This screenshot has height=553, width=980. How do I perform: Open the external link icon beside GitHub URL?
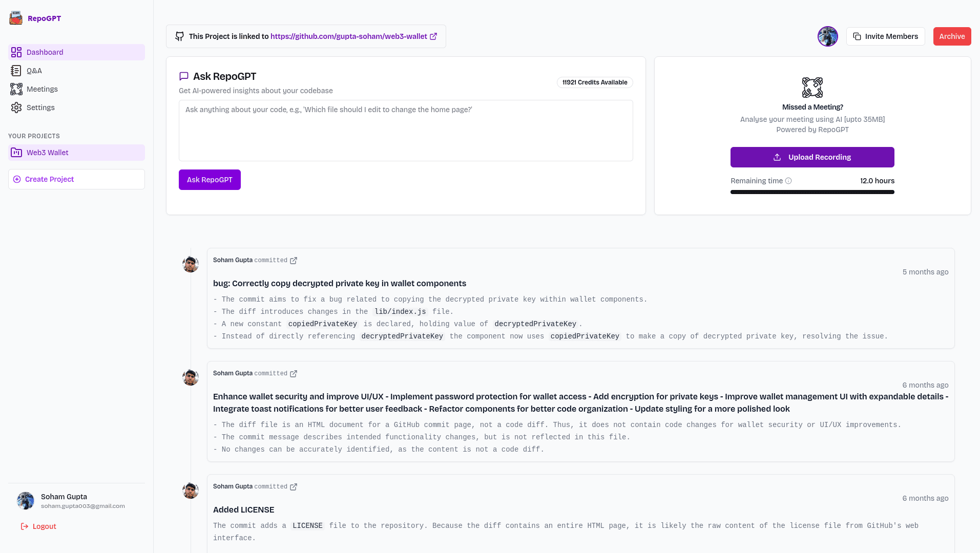pyautogui.click(x=433, y=36)
